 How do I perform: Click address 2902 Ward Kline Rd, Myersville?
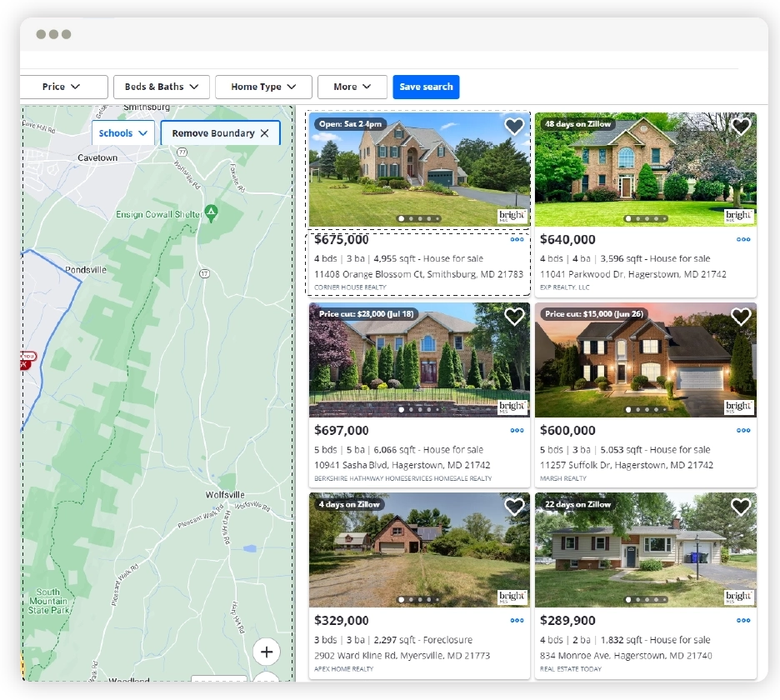click(x=402, y=656)
